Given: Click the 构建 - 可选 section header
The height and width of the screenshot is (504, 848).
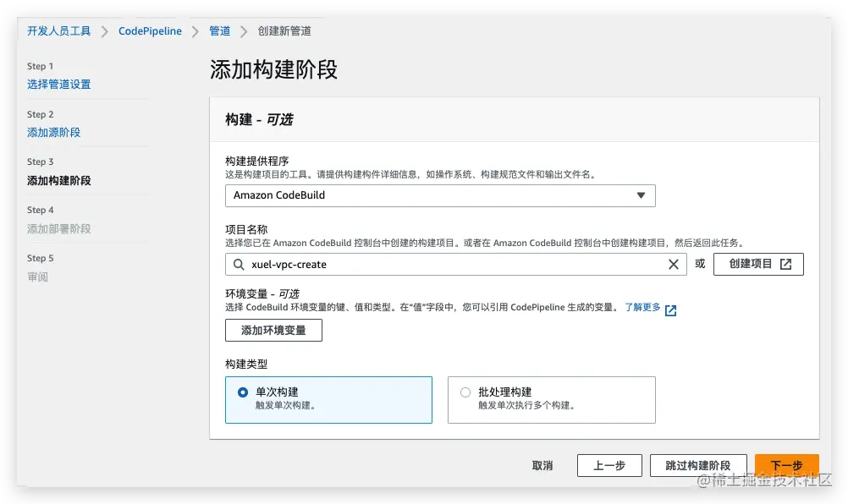Looking at the screenshot, I should [259, 119].
